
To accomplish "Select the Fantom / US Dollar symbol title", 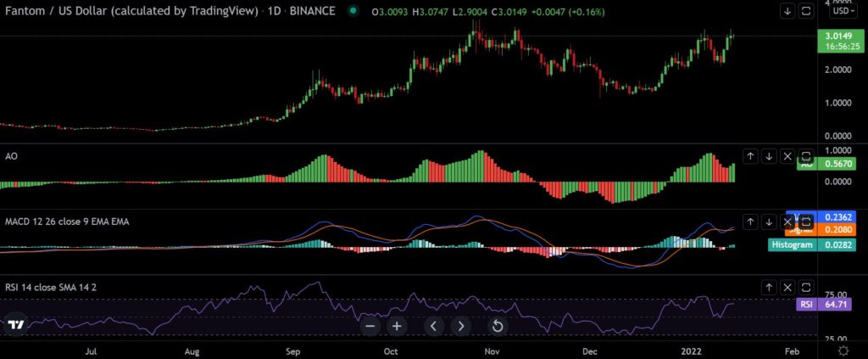I will 131,11.
